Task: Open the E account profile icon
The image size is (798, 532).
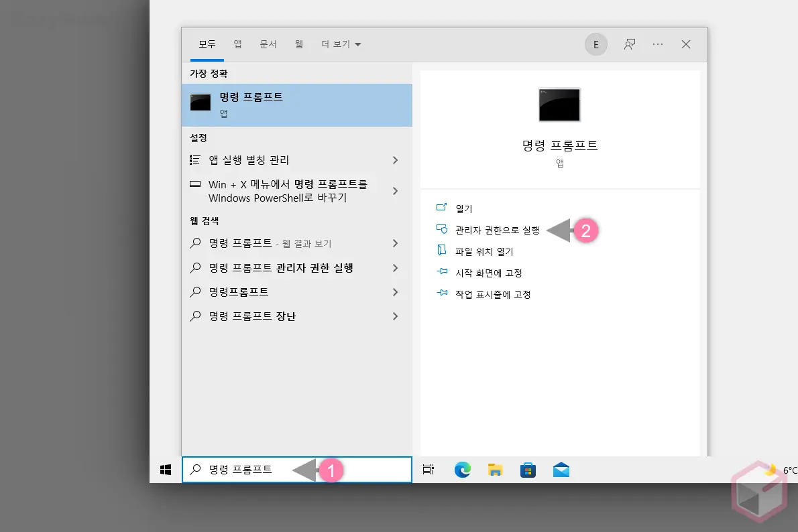Action: pyautogui.click(x=595, y=44)
